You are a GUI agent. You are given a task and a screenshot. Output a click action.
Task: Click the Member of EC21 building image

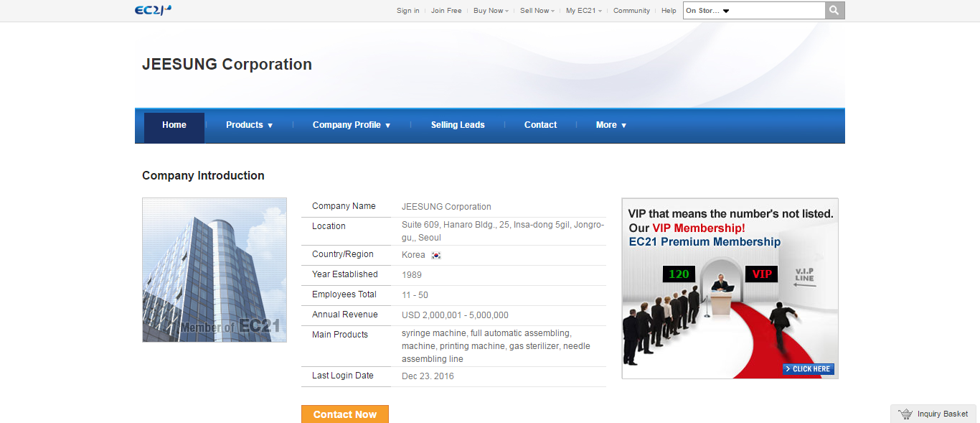click(x=215, y=270)
